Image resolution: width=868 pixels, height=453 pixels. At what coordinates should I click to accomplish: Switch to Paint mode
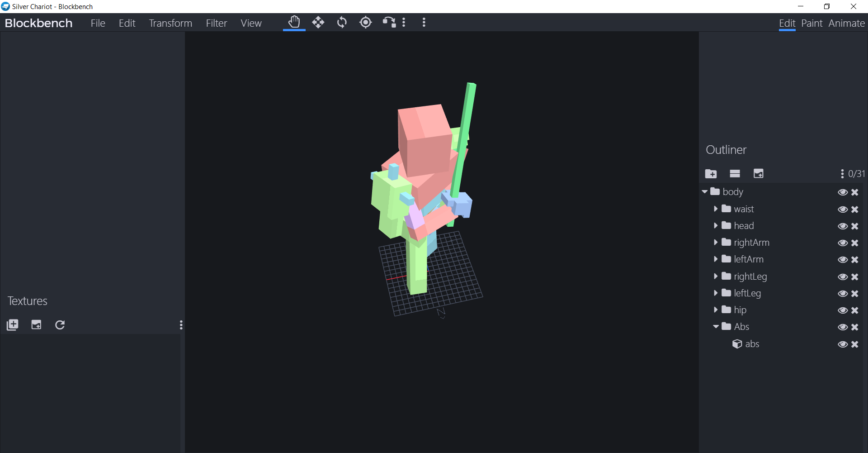point(811,23)
